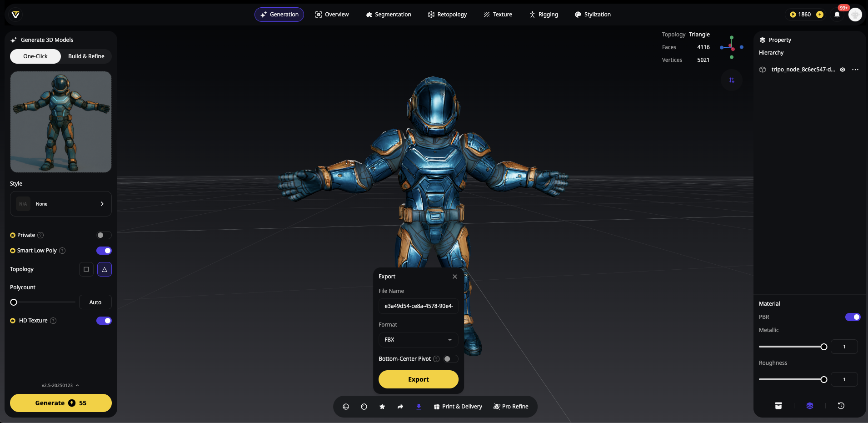Click the grid snap icon in viewport
The width and height of the screenshot is (868, 423).
click(x=732, y=80)
